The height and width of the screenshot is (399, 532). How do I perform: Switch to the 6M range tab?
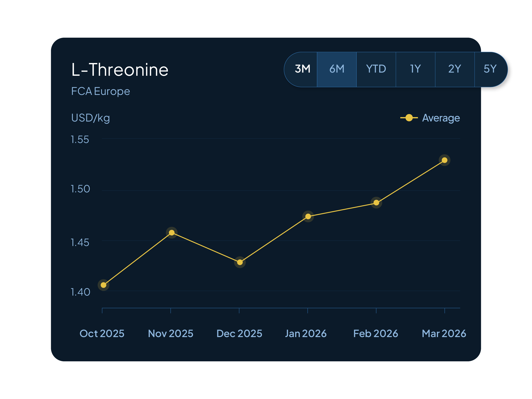[337, 69]
